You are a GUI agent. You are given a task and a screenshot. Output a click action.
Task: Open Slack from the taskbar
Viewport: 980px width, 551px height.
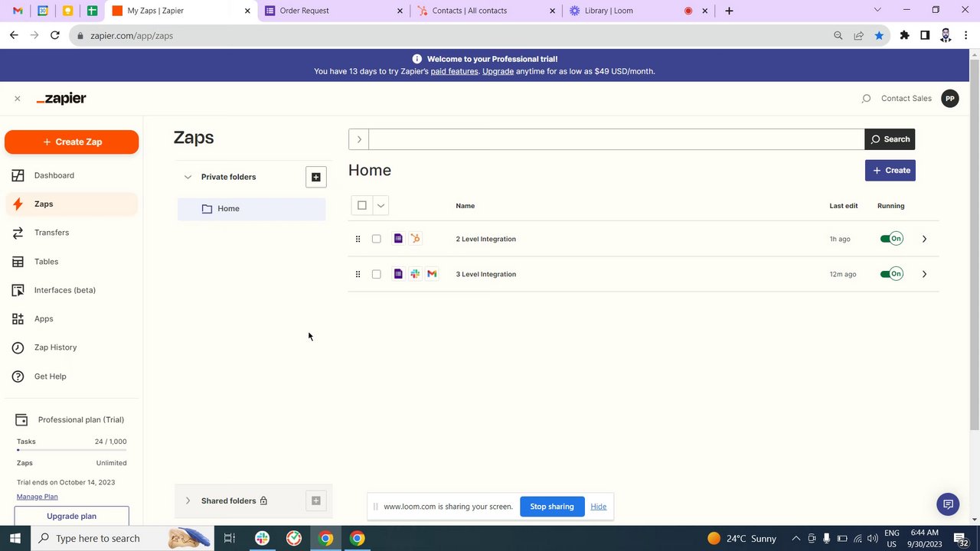tap(262, 538)
